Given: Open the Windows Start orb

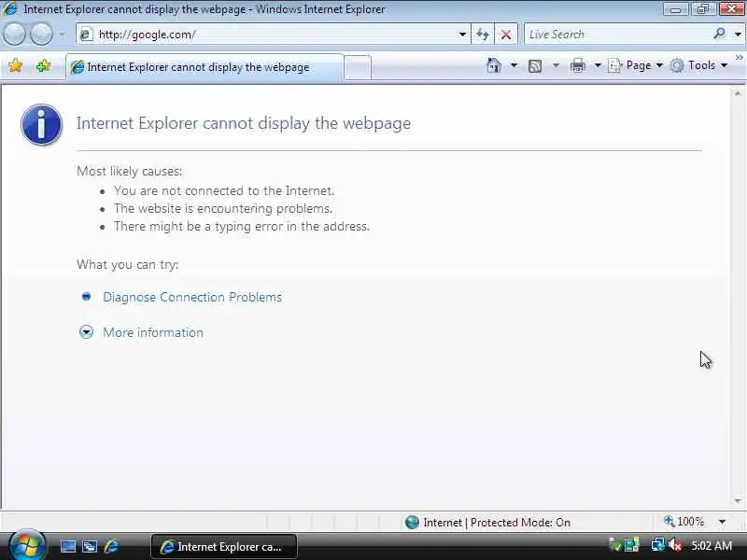Looking at the screenshot, I should pos(27,545).
